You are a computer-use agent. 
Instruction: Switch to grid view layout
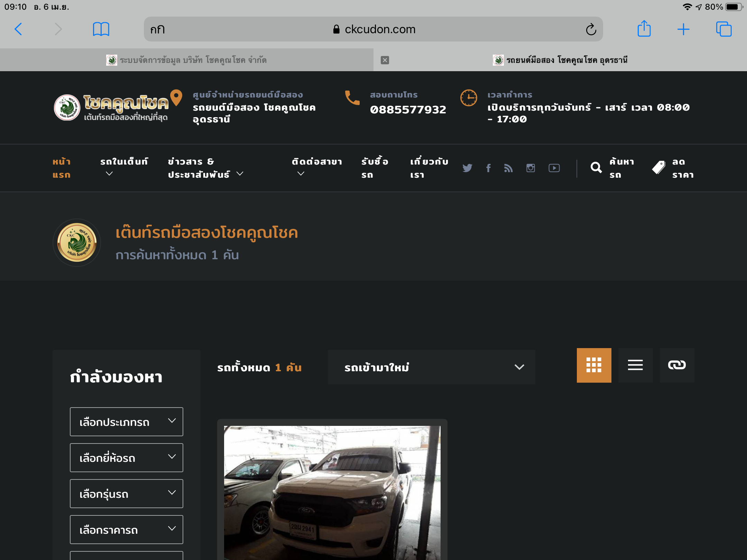[x=594, y=365]
